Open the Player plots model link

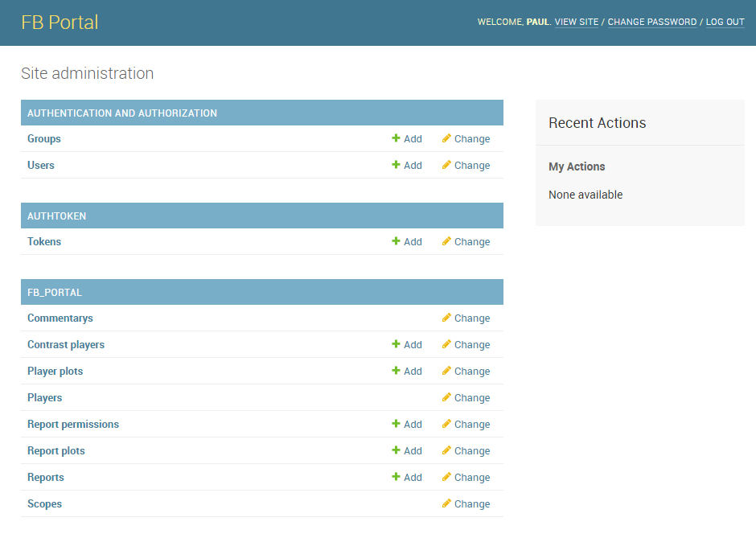55,371
